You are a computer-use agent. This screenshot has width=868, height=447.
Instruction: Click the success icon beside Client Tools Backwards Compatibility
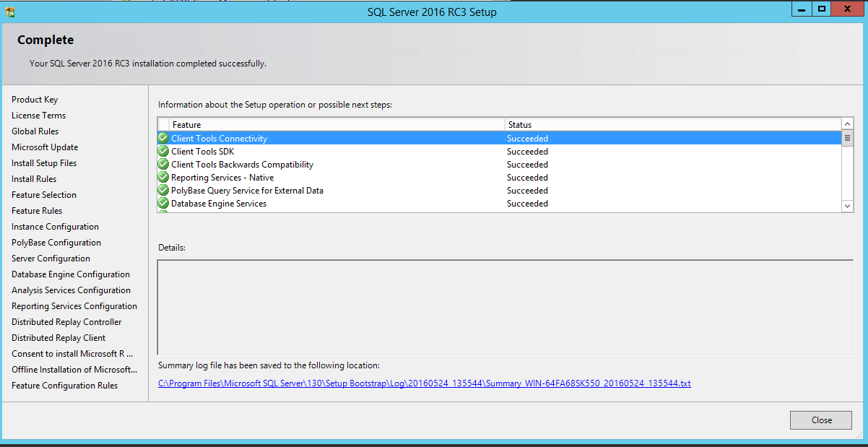coord(163,165)
